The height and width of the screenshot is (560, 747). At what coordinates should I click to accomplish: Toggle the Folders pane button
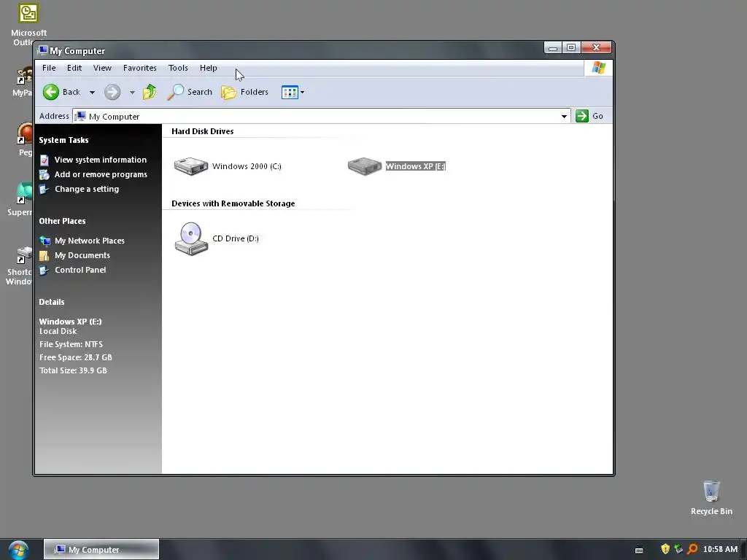[x=245, y=92]
